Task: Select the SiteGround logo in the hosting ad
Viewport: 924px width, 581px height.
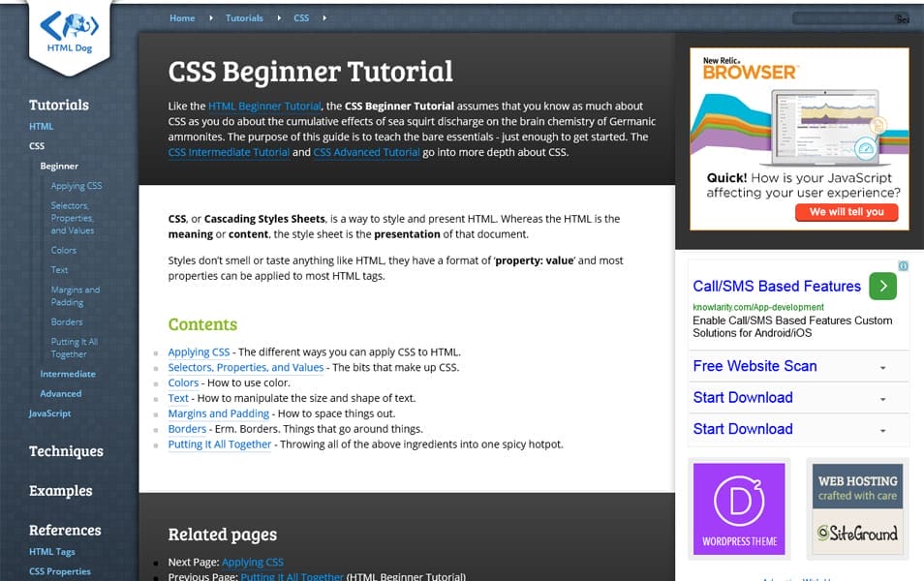Action: coord(856,534)
